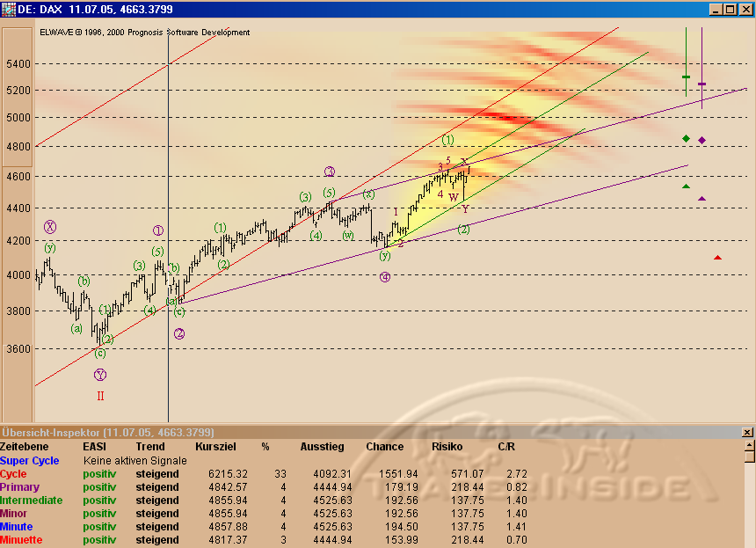Select the Minor row label
756x548 pixels.
coord(13,514)
